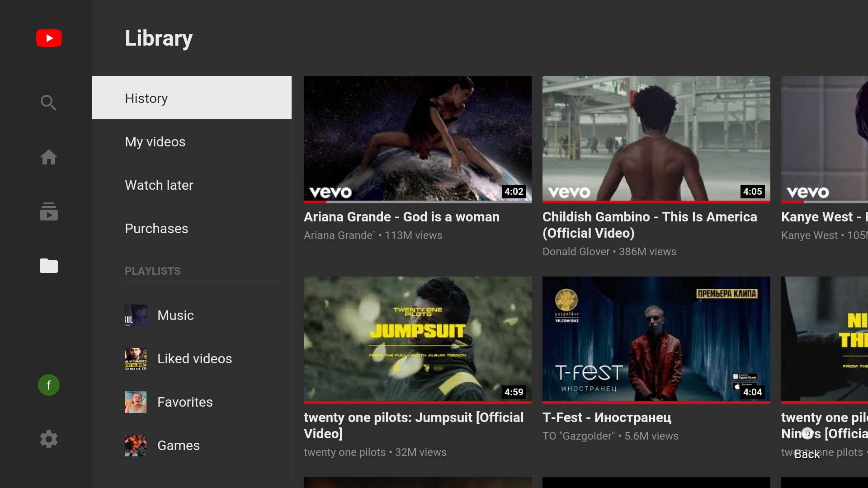The image size is (868, 488).
Task: Click Ariana Grande God is a Woman thumbnail
Action: 417,138
